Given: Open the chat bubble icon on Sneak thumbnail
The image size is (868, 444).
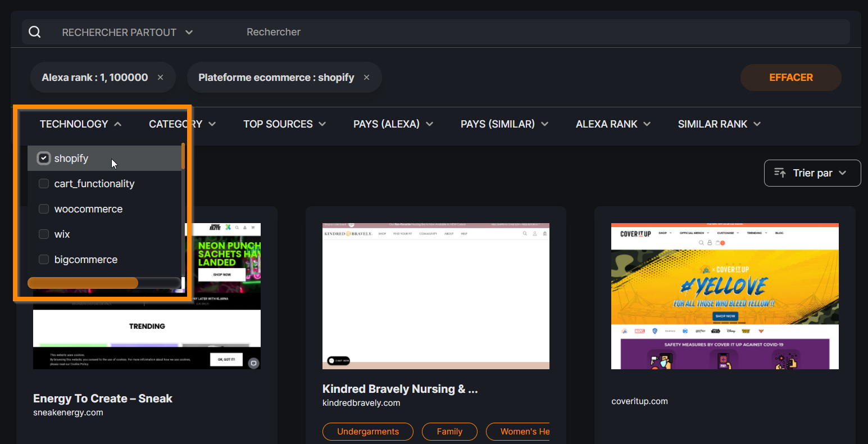Looking at the screenshot, I should pos(253,363).
